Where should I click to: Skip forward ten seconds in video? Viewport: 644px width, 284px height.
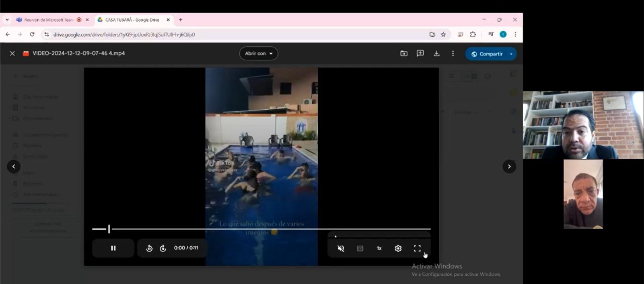(163, 248)
